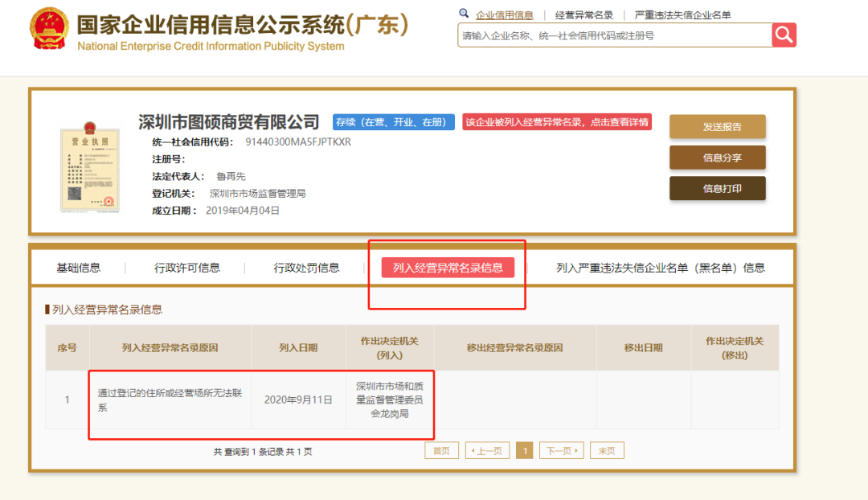Viewport: 868px width, 500px height.
Task: Click the reason cell 通过登记的住所或经营场所无法联系
Action: click(x=170, y=400)
